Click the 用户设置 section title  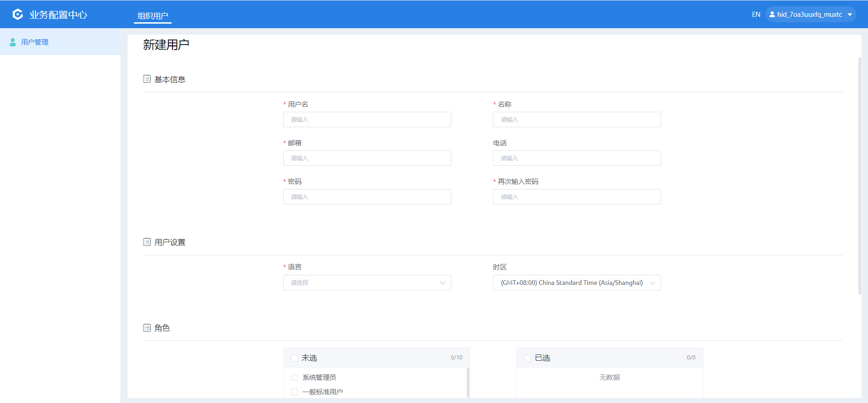coord(170,243)
